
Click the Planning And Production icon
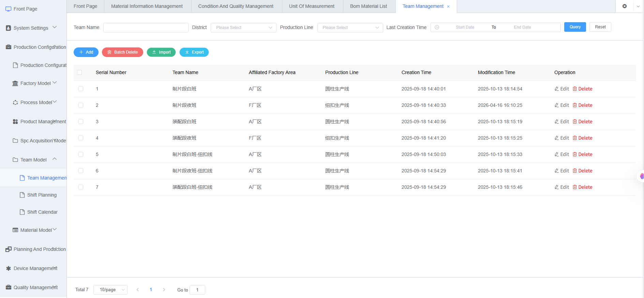click(x=9, y=249)
